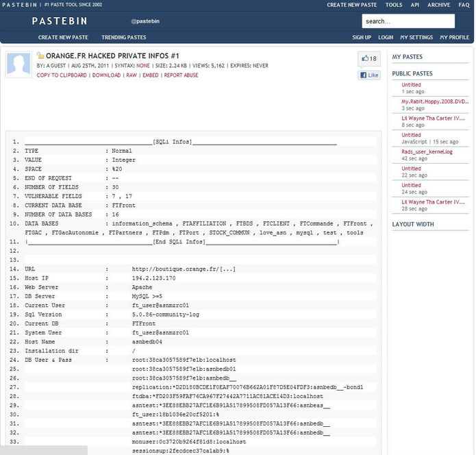The image size is (476, 455).
Task: Open Trending Pastes tab
Action: pos(123,37)
